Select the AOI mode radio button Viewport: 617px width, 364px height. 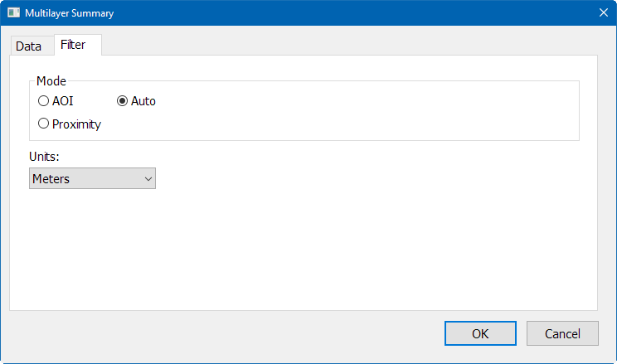(x=43, y=100)
